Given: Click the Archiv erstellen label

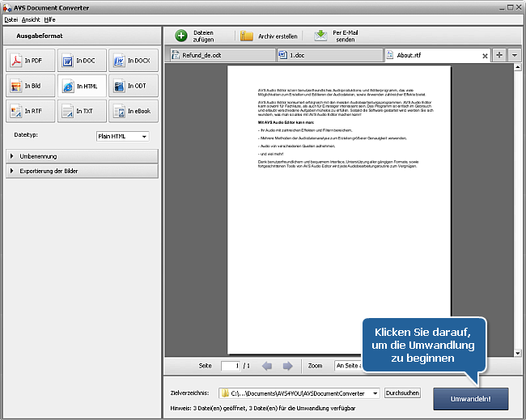Looking at the screenshot, I should pos(278,36).
